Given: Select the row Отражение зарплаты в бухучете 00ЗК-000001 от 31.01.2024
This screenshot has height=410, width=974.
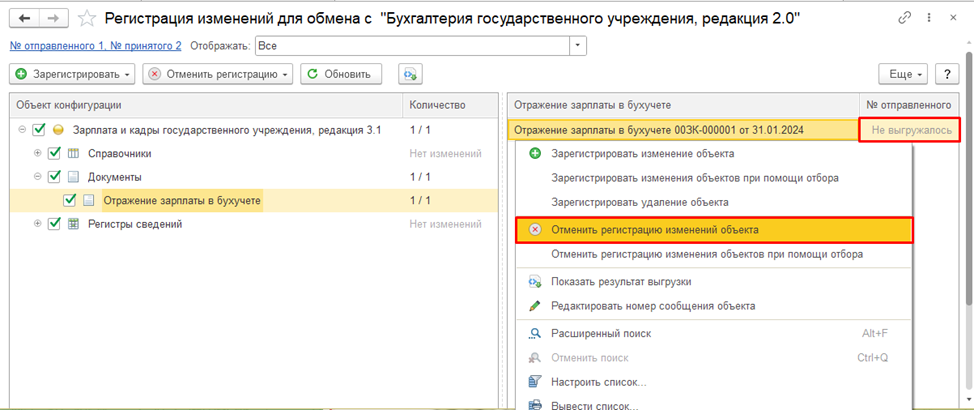Looking at the screenshot, I should (684, 130).
